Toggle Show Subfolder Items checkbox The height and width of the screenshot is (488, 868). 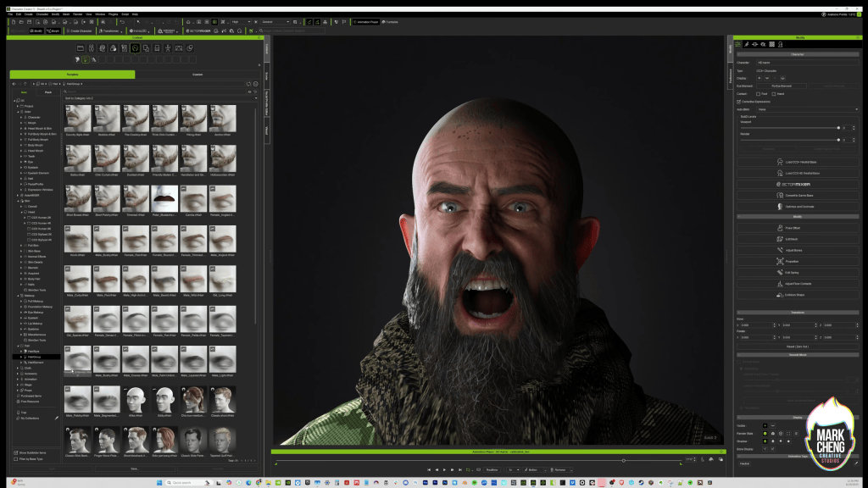pyautogui.click(x=15, y=452)
